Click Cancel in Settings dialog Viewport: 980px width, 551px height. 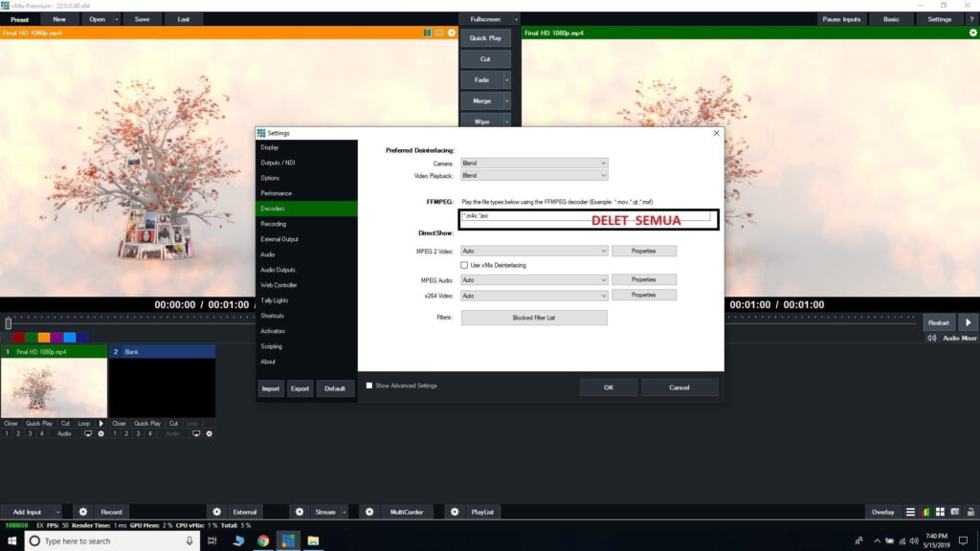tap(679, 387)
